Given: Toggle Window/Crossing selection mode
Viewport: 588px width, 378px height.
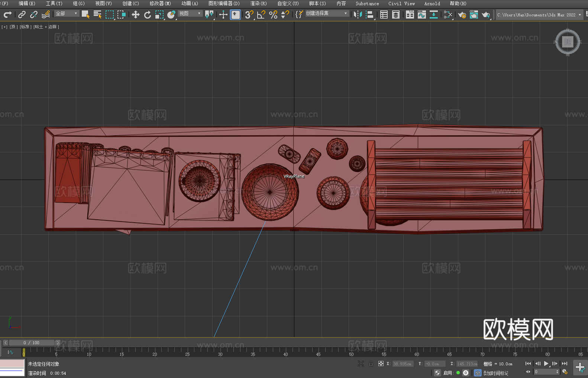Looking at the screenshot, I should (122, 14).
